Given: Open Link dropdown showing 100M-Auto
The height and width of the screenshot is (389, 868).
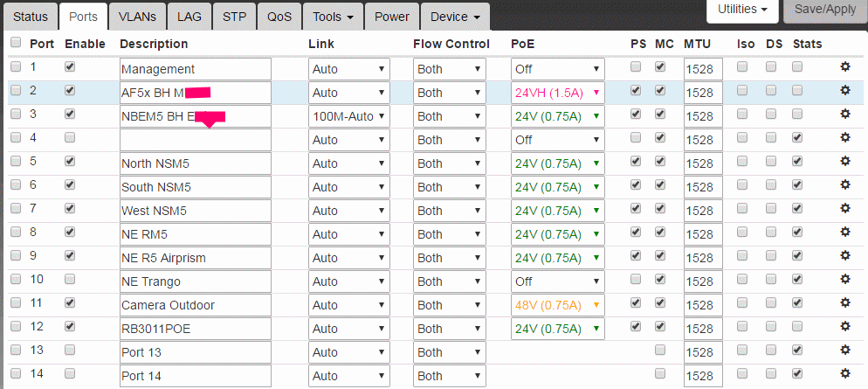Looking at the screenshot, I should (348, 116).
